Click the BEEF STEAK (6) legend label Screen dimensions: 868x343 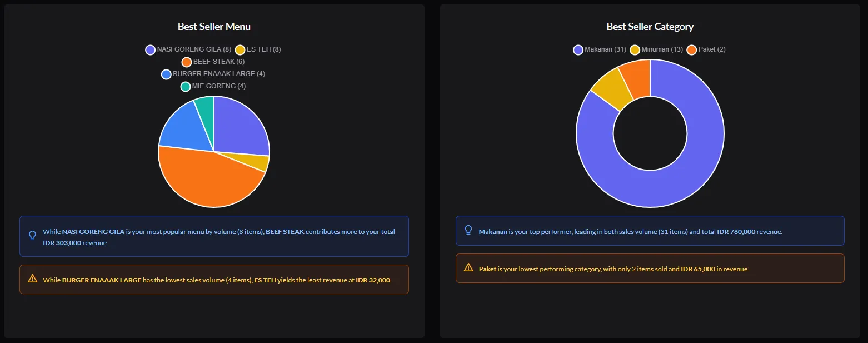pyautogui.click(x=219, y=62)
